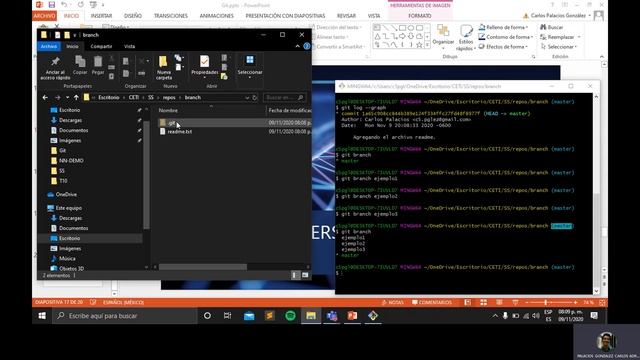Expand the shapes gallery more arrow

coord(427,45)
